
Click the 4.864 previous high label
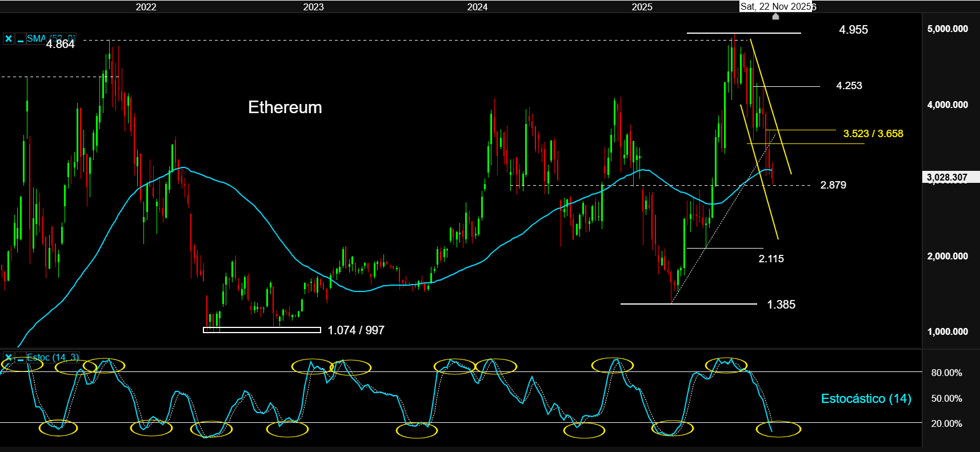[x=60, y=44]
